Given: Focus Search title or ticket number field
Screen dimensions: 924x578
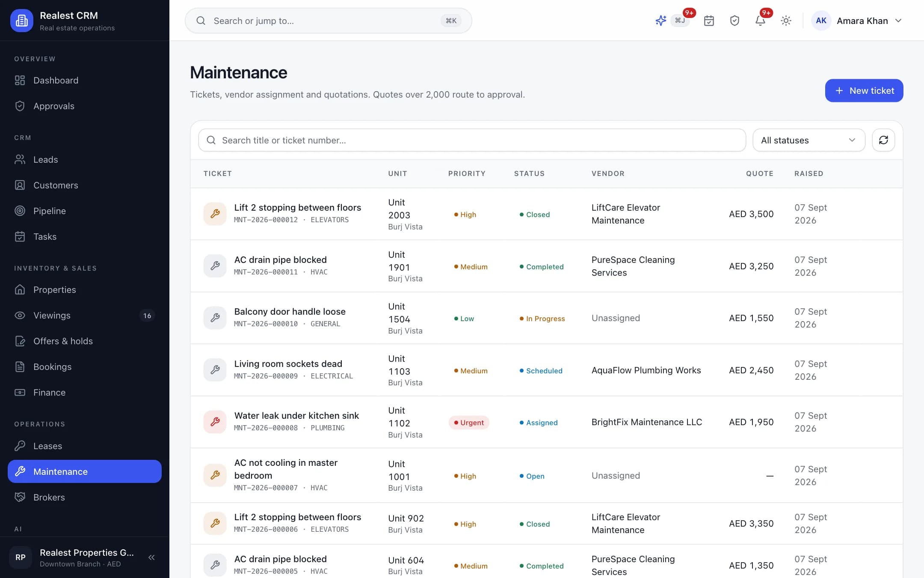Looking at the screenshot, I should pyautogui.click(x=472, y=140).
